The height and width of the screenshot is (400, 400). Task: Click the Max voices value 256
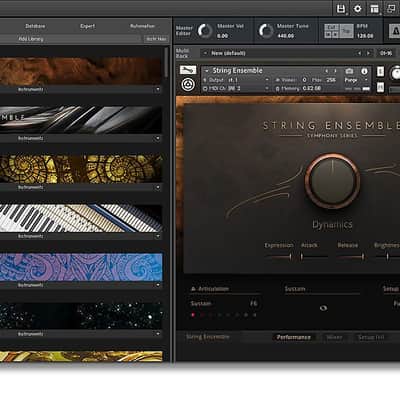[x=331, y=80]
